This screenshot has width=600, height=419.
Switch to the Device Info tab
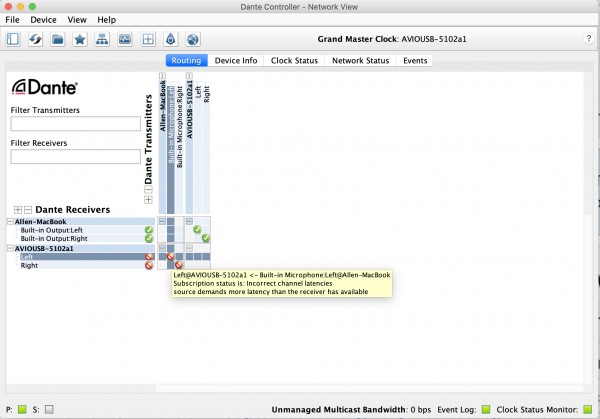coord(236,60)
